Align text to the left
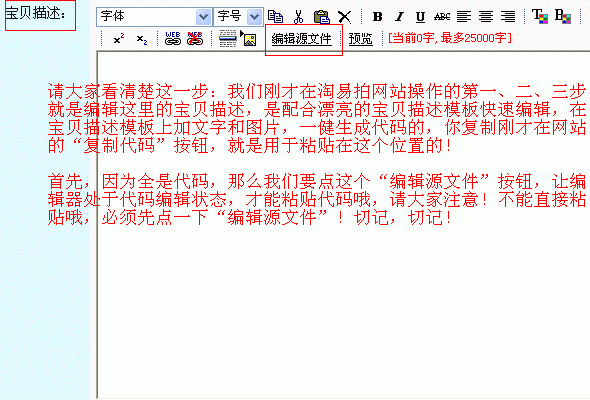This screenshot has width=590, height=400. tap(464, 17)
